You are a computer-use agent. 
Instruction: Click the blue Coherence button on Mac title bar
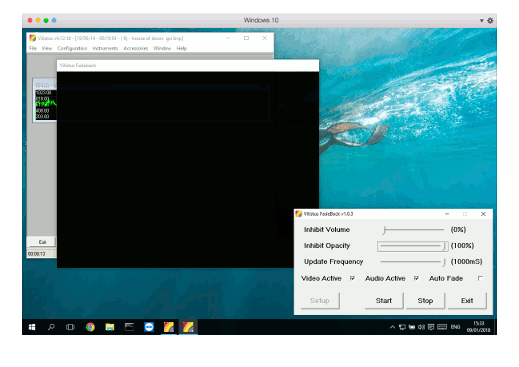point(54,20)
